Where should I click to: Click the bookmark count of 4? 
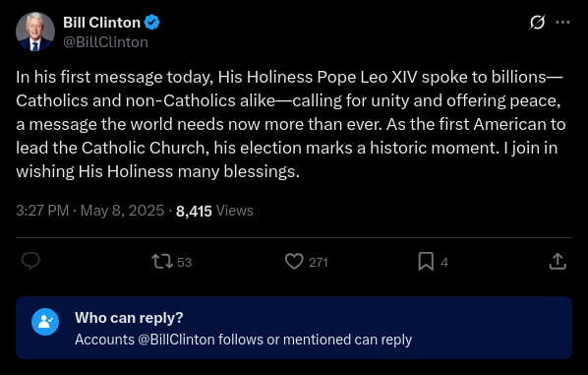click(x=444, y=262)
